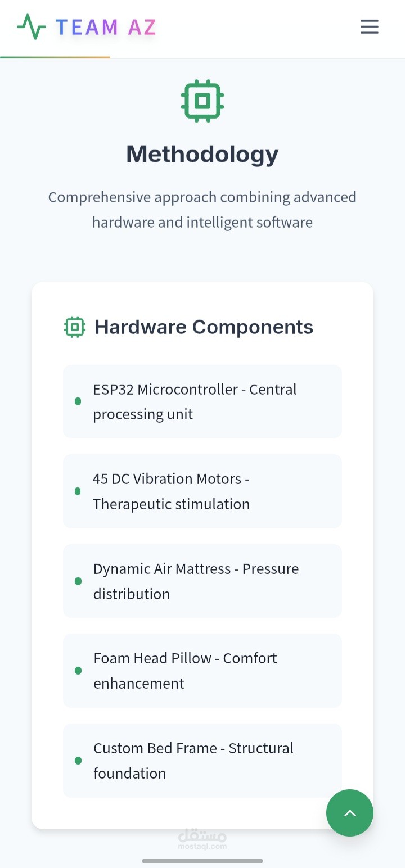Click the TEAM AZ brand text

point(106,27)
